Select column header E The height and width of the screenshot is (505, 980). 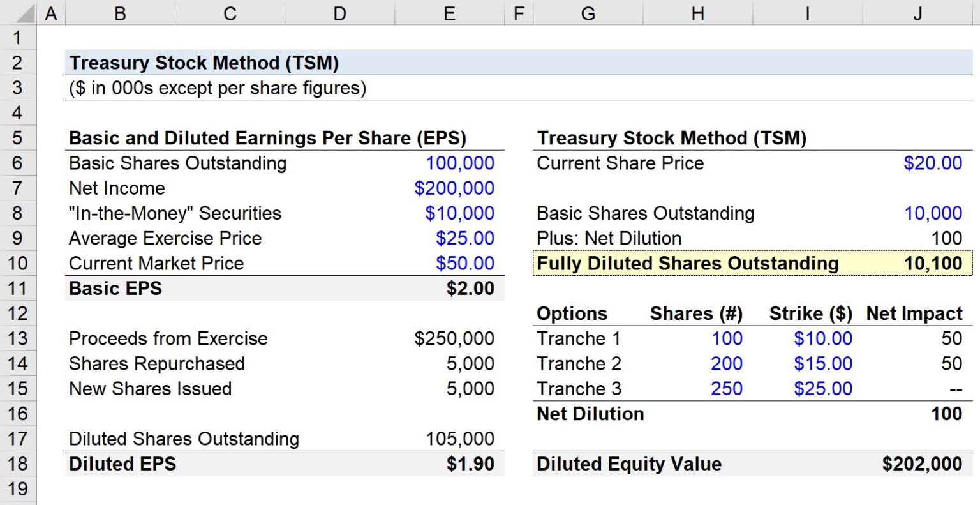449,12
